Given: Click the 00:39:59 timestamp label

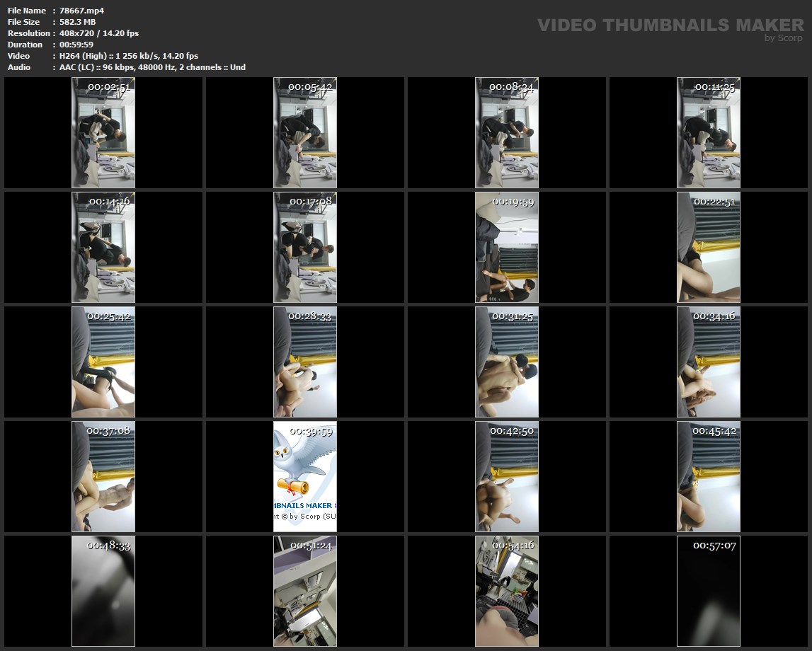Looking at the screenshot, I should 311,431.
